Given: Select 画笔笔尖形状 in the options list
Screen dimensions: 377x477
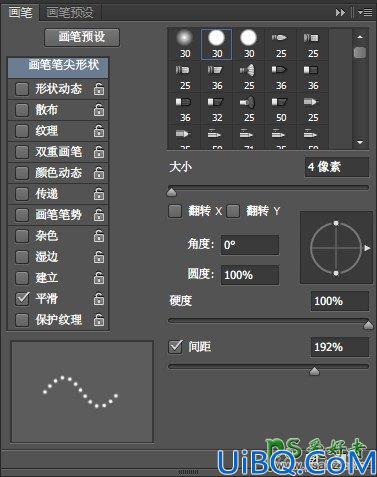Looking at the screenshot, I should 58,67.
